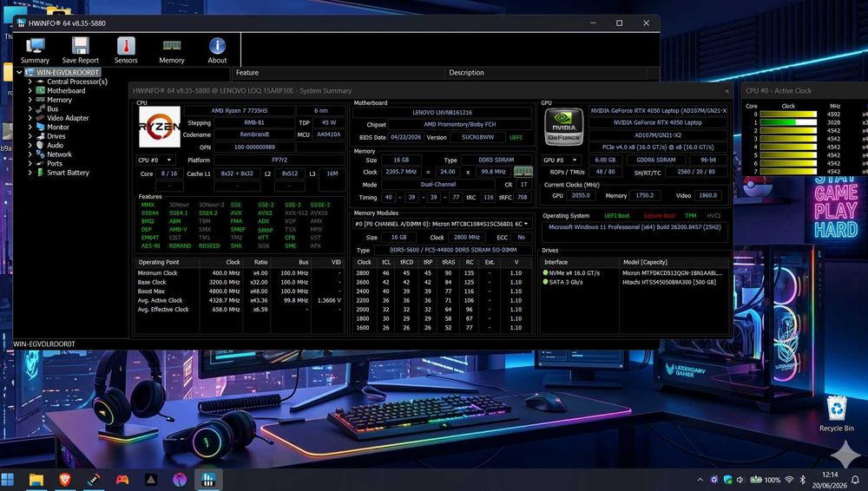Expand the Central Processor(s) node
Screen dimensions: 868x491
pyautogui.click(x=30, y=82)
